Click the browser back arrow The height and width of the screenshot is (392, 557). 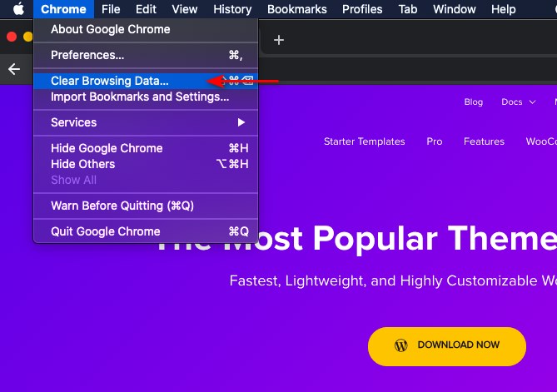14,69
